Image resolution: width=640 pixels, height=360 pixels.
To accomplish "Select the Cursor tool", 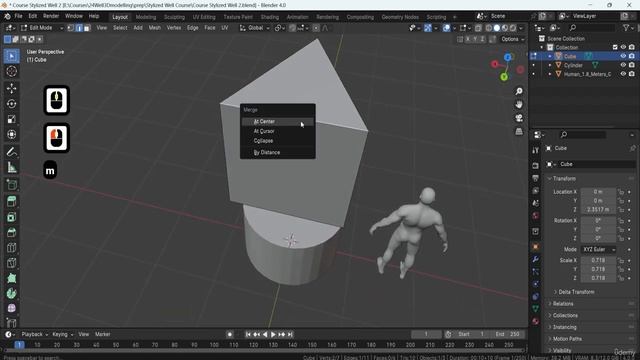I will 11,71.
